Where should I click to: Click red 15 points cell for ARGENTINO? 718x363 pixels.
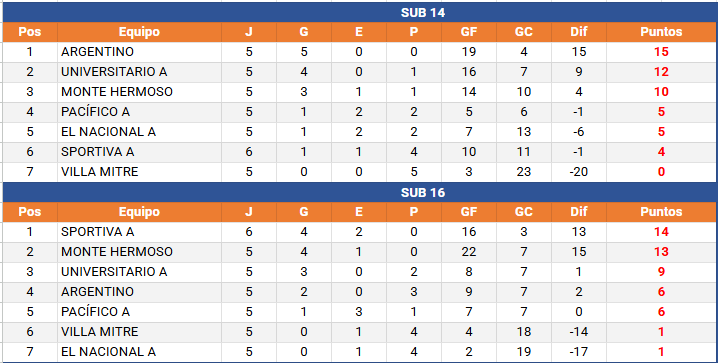pos(661,52)
